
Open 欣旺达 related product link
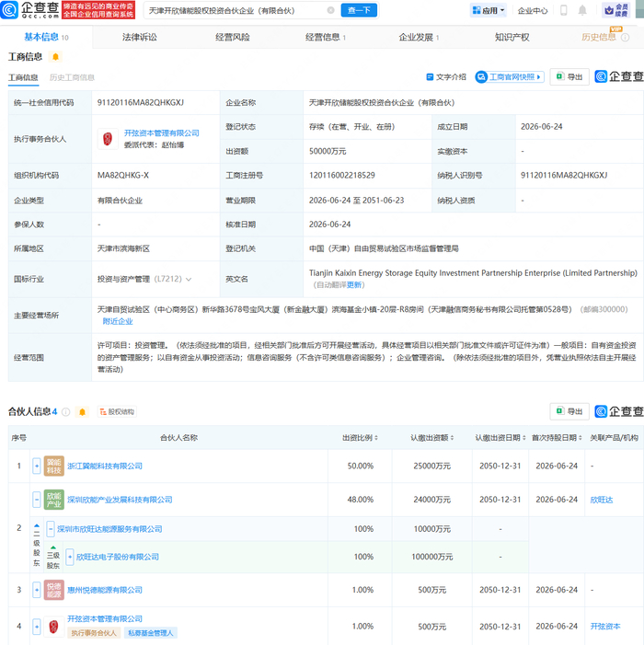coord(602,500)
